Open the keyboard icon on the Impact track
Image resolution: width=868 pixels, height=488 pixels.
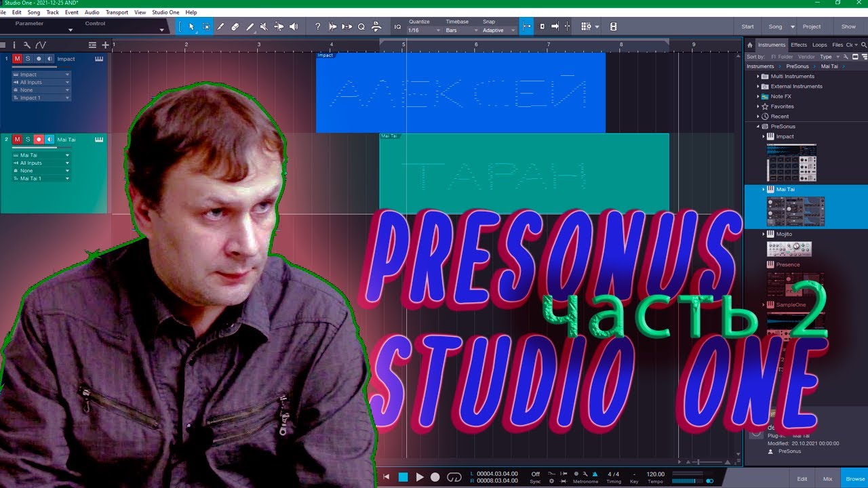coord(99,59)
